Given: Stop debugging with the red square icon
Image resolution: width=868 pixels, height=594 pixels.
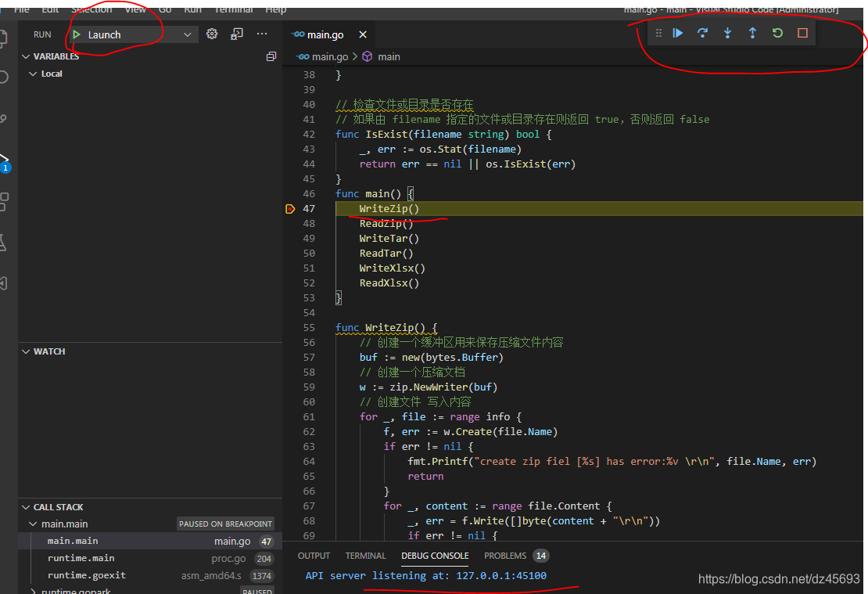Looking at the screenshot, I should click(801, 33).
